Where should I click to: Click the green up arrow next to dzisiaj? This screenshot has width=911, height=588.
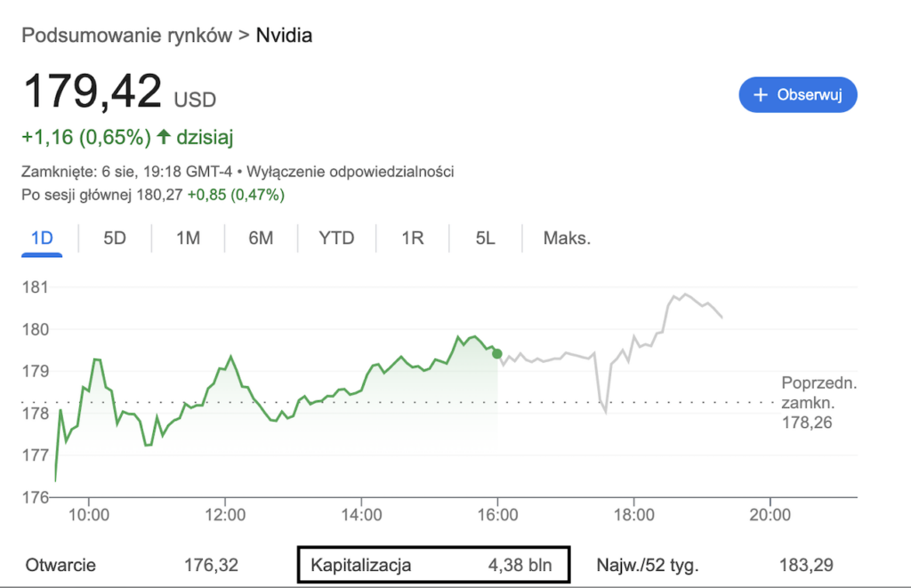point(164,136)
